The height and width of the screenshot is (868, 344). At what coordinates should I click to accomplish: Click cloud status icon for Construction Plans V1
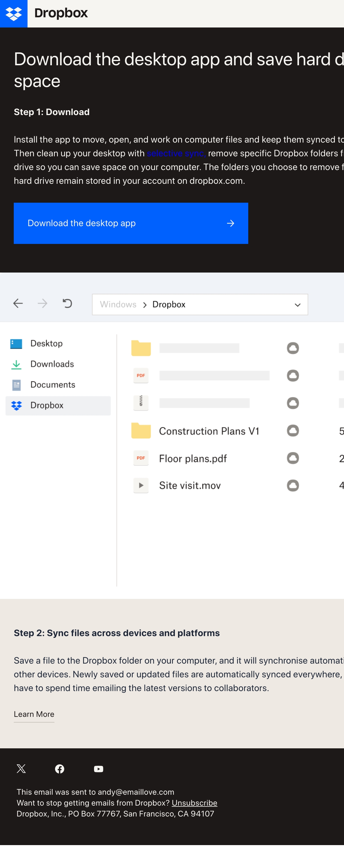(x=293, y=430)
